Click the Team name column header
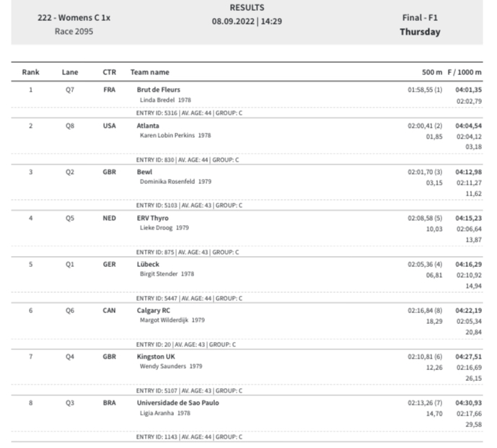The image size is (497, 448). pyautogui.click(x=149, y=72)
